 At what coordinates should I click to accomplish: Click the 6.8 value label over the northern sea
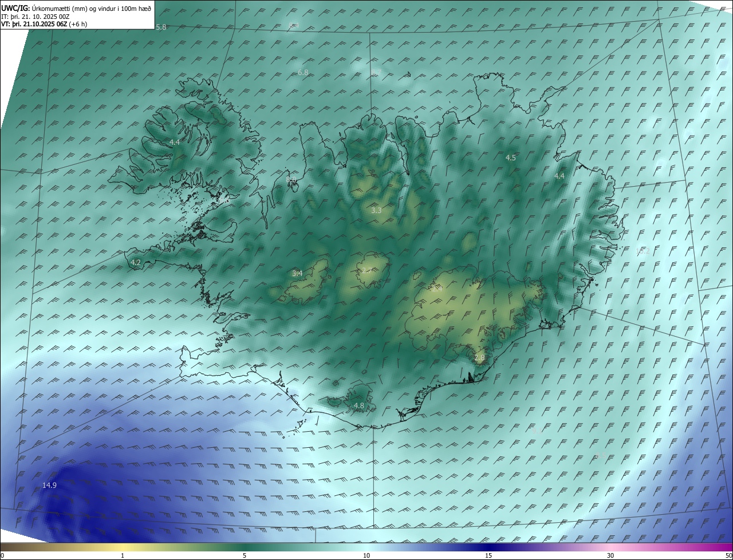[x=303, y=72]
